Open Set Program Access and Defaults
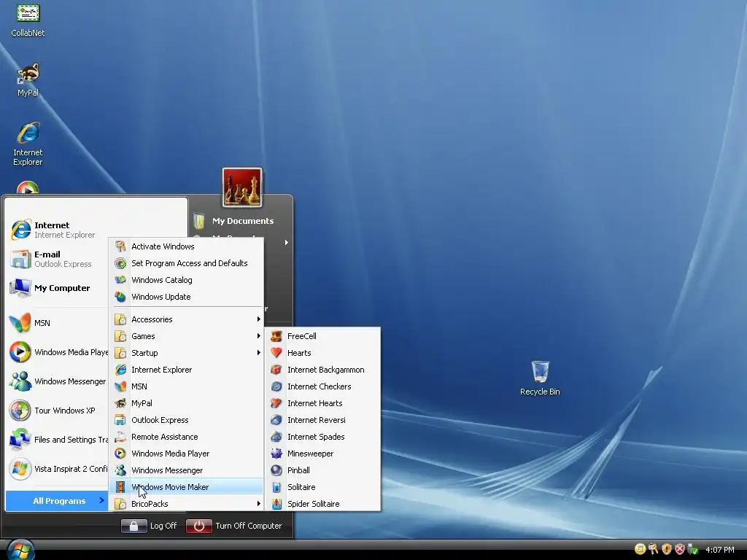 (x=187, y=263)
